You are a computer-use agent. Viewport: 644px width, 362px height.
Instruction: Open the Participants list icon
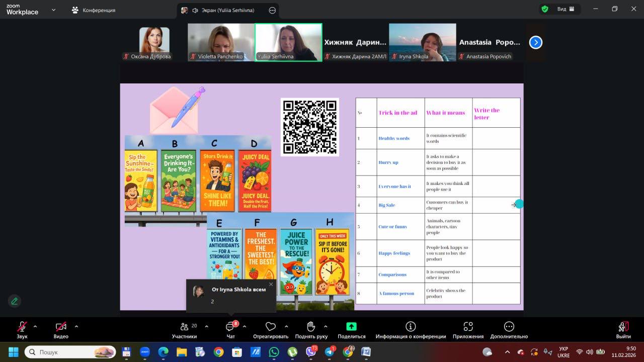pos(185,327)
